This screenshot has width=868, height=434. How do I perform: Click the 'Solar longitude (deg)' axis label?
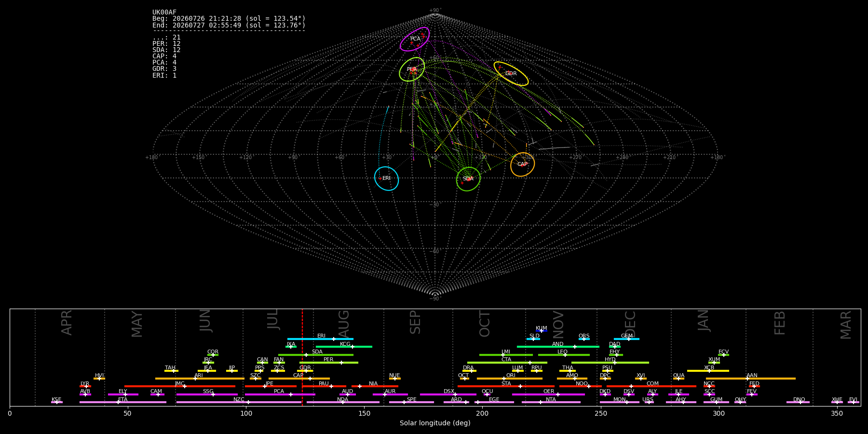[435, 423]
